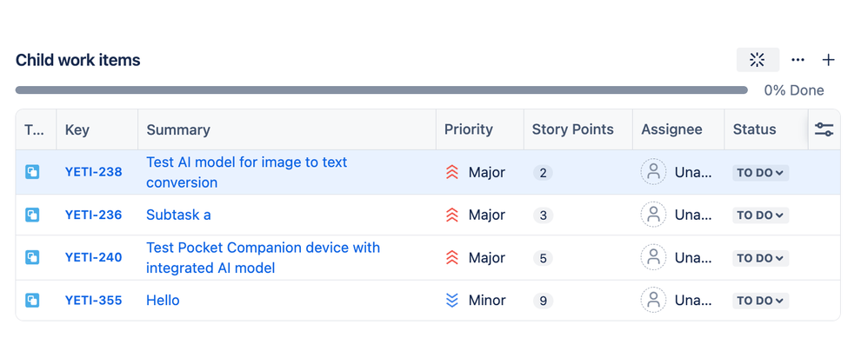
Task: Open the YETI-240 issue key link
Action: 94,258
